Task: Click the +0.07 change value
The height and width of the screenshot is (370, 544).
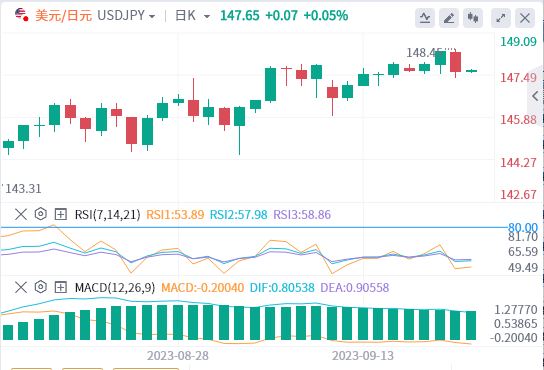Action: tap(281, 16)
